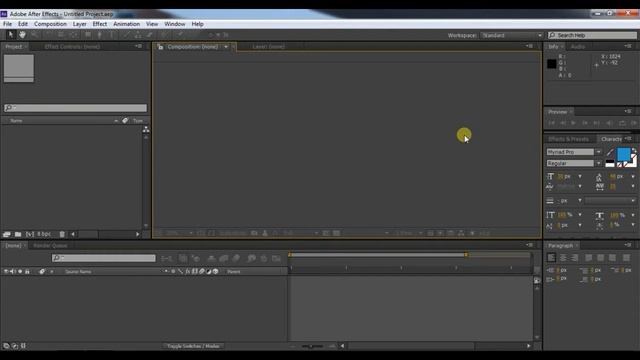The width and height of the screenshot is (640, 360).
Task: Click the Character panel eyedropper
Action: tap(610, 152)
